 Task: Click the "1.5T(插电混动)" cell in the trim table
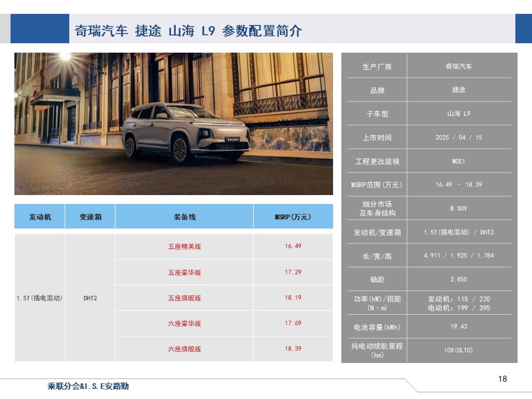40,298
